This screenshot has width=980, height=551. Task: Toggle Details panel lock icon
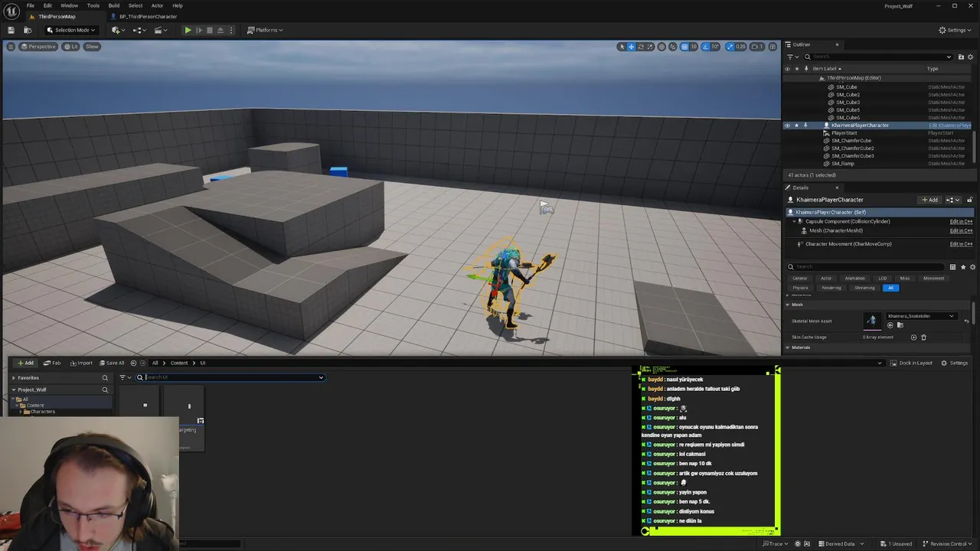[969, 200]
